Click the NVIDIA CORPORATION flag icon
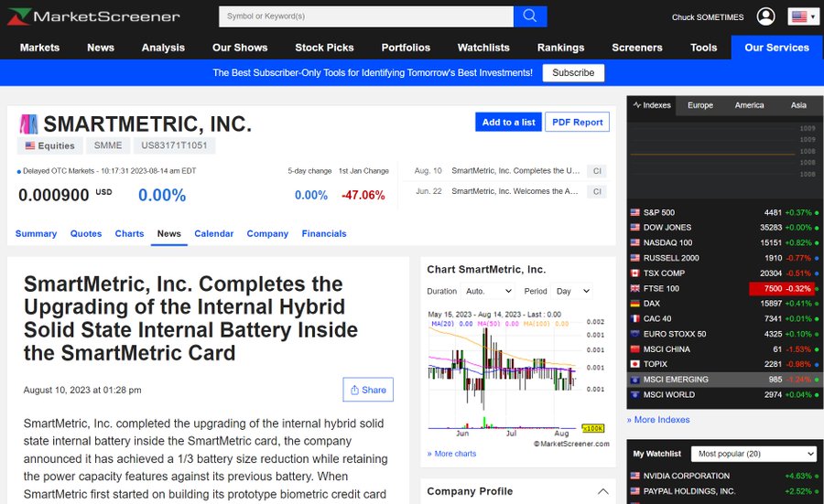The height and width of the screenshot is (504, 824). (634, 477)
